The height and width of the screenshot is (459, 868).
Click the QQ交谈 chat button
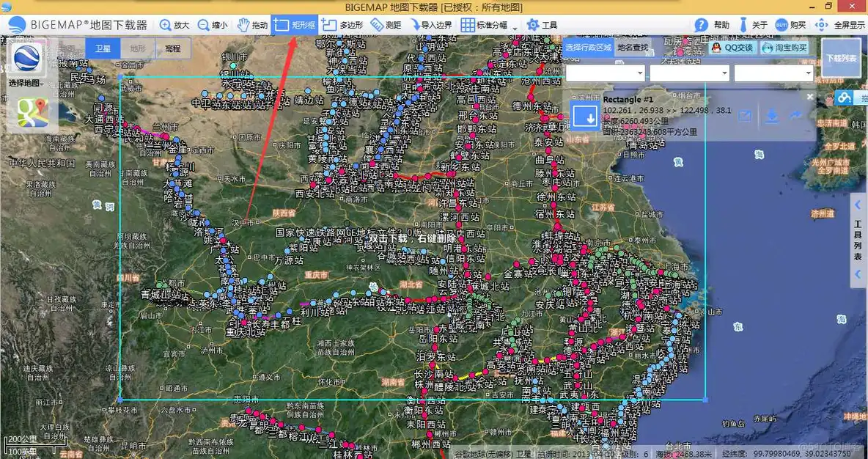point(733,48)
